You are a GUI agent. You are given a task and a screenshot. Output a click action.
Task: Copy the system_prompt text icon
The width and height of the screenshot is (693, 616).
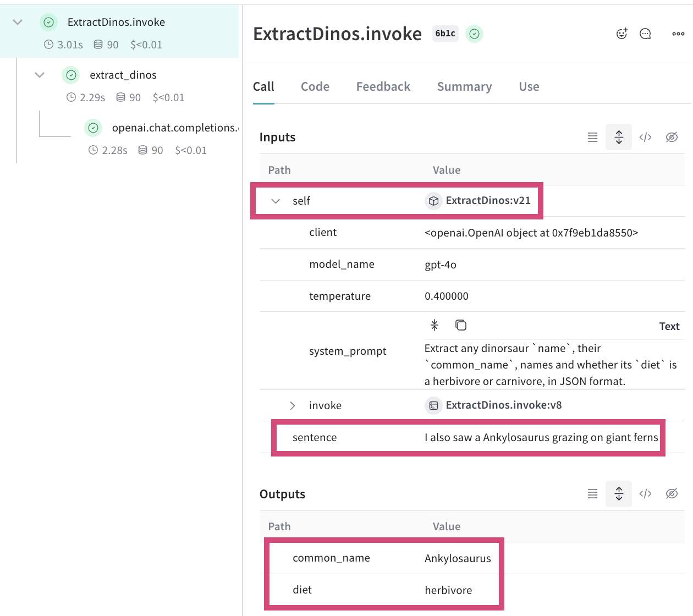tap(461, 325)
